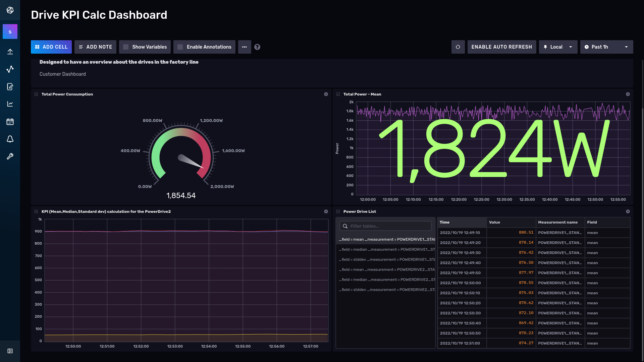
Task: Open the Settings page
Action: point(10,156)
